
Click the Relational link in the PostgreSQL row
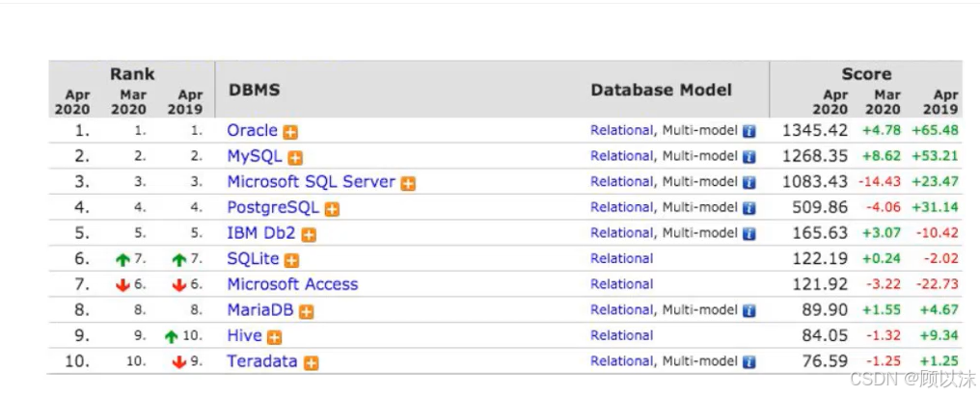point(621,207)
